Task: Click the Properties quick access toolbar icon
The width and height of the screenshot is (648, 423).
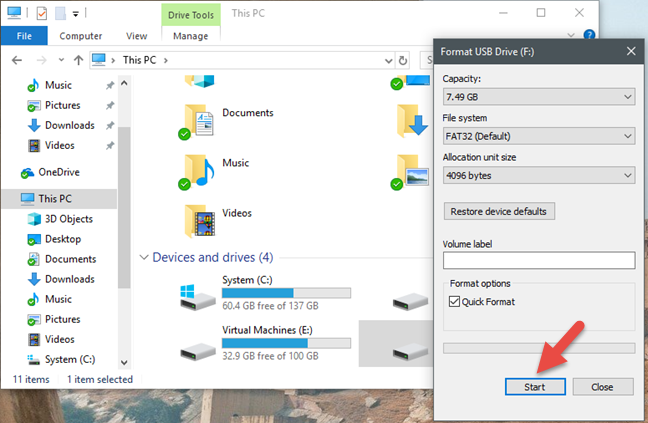Action: click(x=41, y=14)
